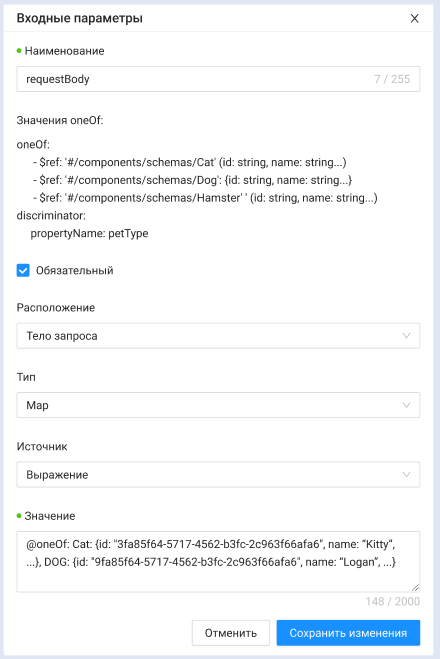Click the Обязательный checkbox label text

(74, 270)
